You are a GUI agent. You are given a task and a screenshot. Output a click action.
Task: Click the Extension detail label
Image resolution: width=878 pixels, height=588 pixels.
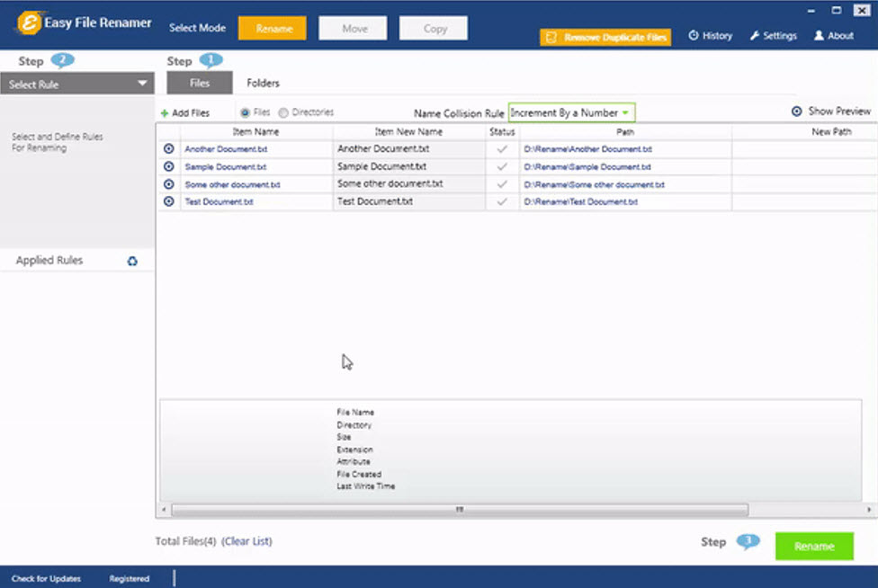(x=354, y=450)
